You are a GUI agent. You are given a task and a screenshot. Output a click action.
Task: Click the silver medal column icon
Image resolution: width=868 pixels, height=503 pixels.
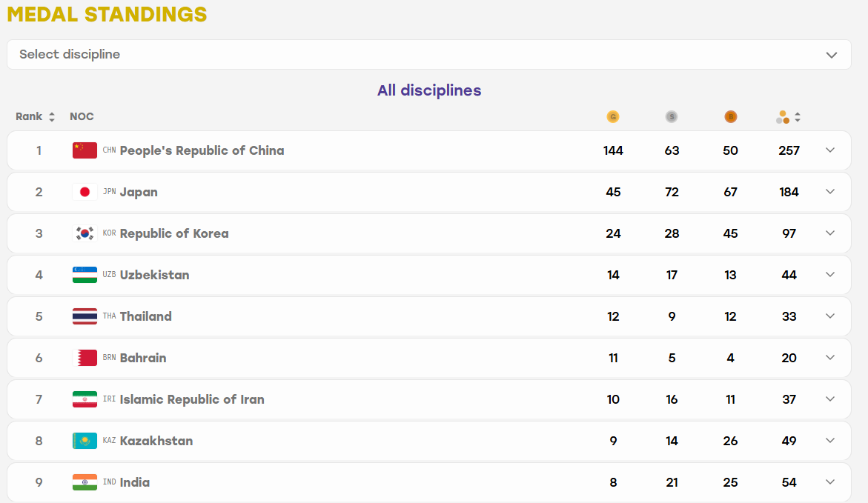pos(672,117)
